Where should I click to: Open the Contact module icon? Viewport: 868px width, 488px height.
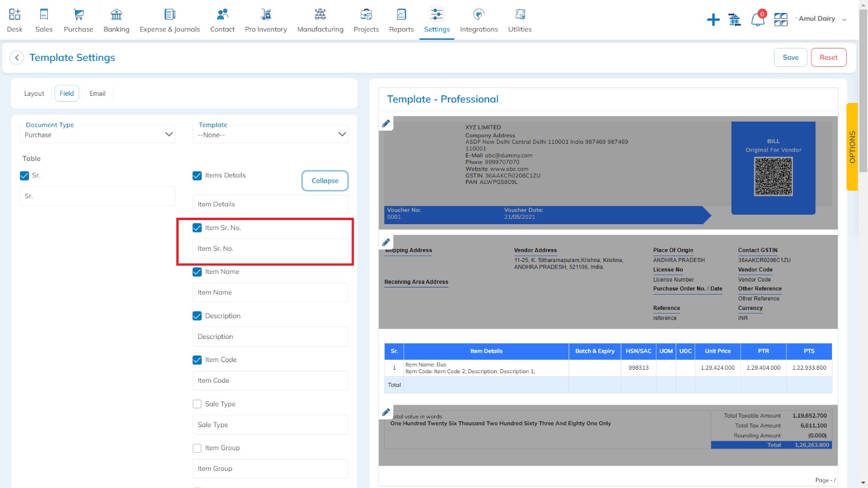(222, 14)
